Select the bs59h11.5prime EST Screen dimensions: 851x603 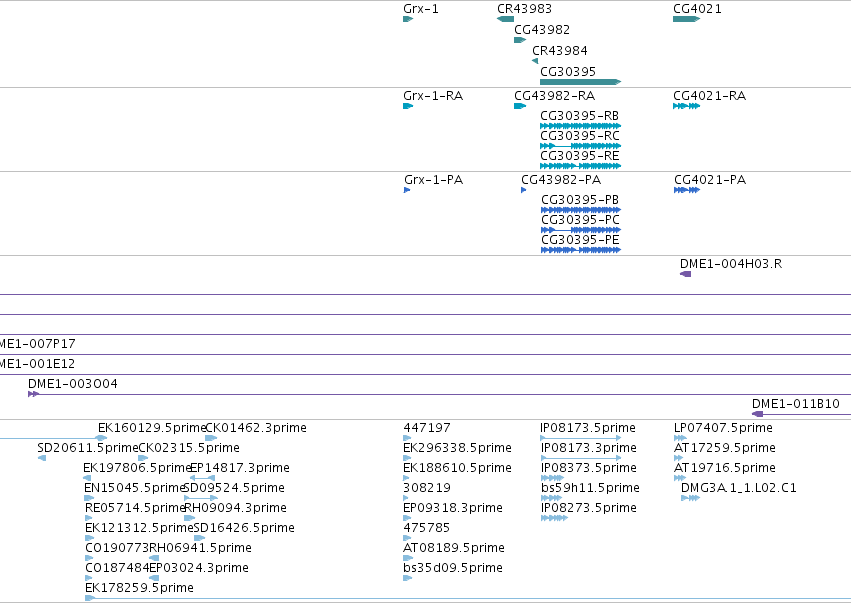tap(590, 488)
